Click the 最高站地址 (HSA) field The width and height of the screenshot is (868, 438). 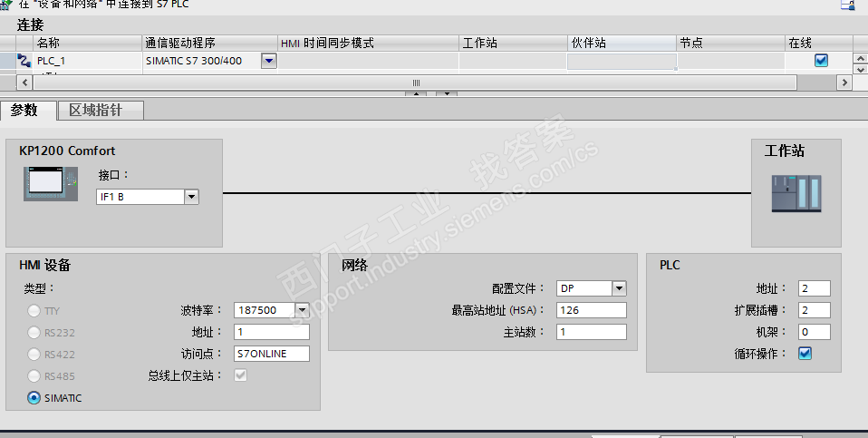point(592,310)
